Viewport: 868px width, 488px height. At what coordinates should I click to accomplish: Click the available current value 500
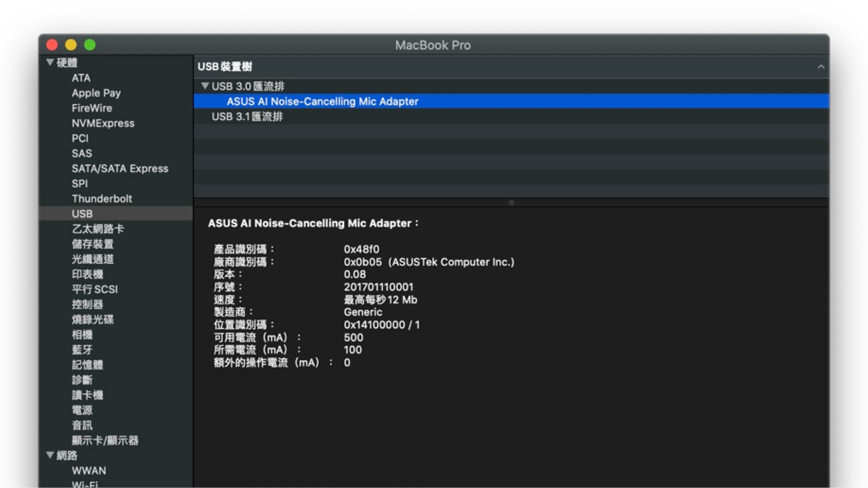pos(353,338)
